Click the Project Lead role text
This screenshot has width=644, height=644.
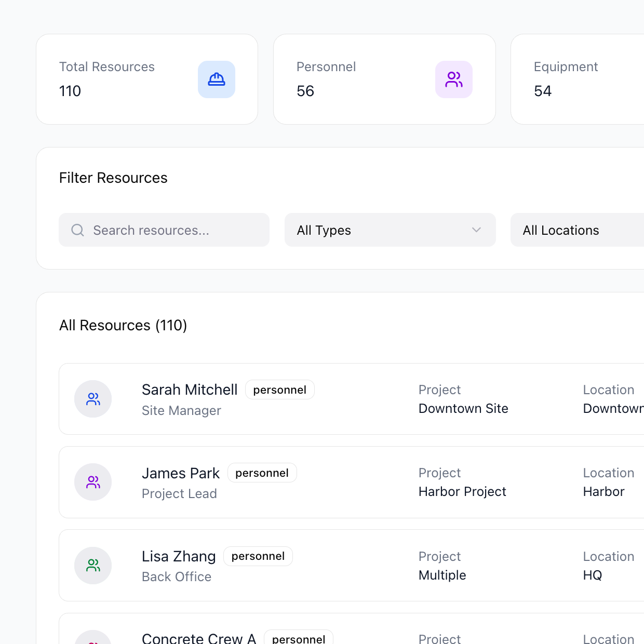[x=179, y=493]
